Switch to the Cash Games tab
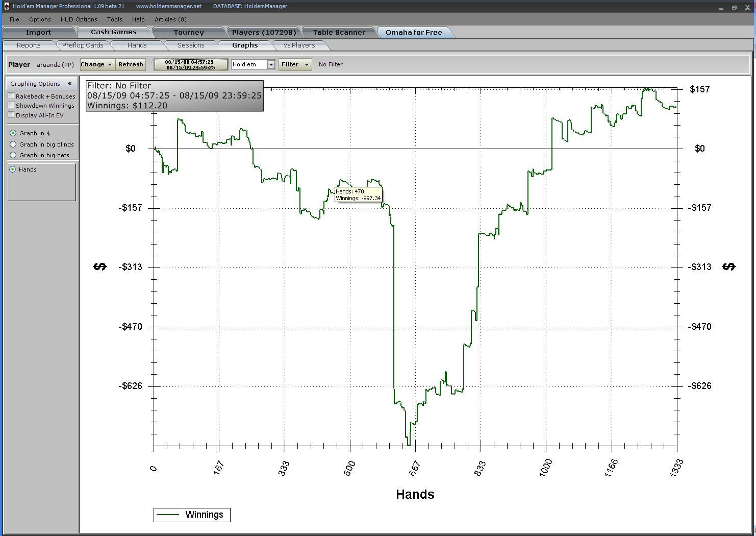 [114, 32]
